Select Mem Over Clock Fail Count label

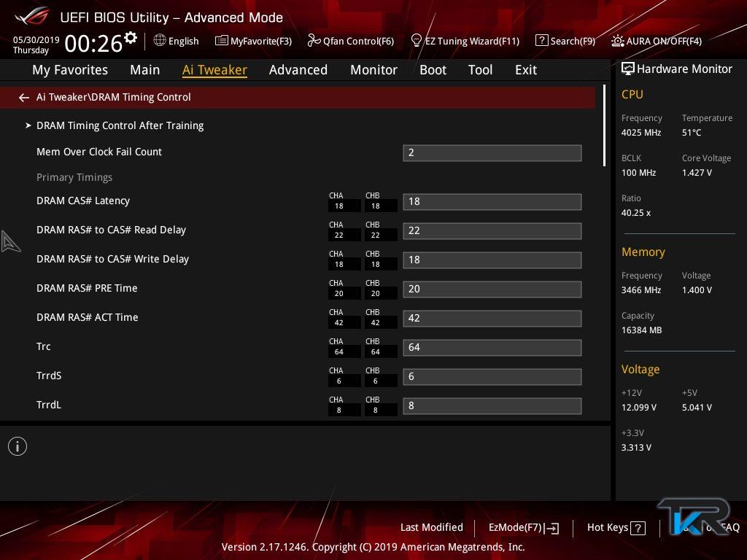(x=99, y=152)
